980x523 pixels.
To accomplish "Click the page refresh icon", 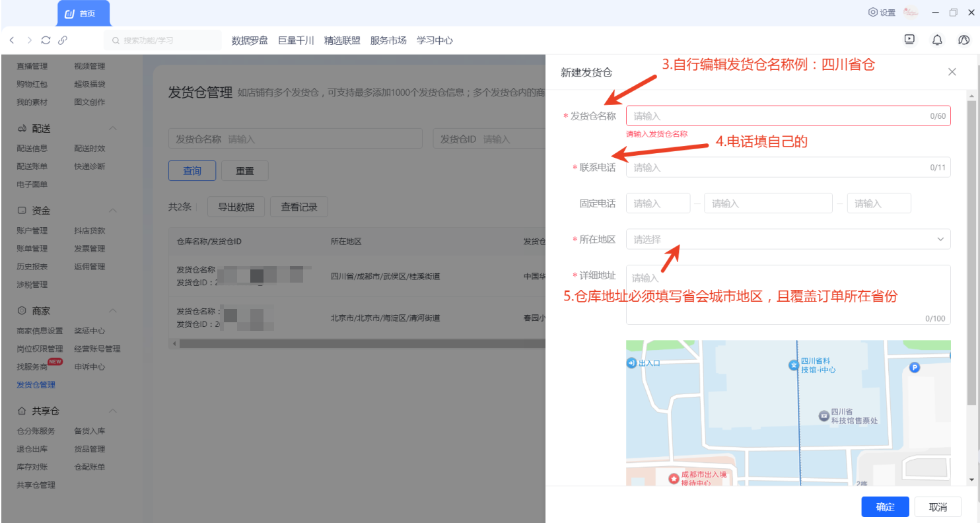I will click(x=46, y=40).
